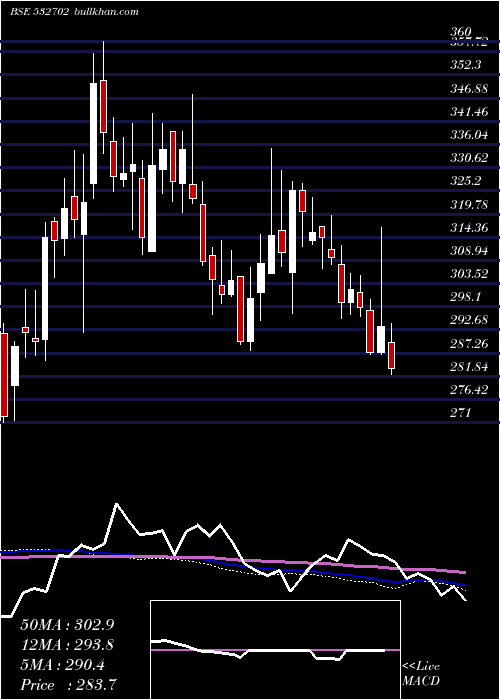Viewport: 500px width, 700px height.
Task: Click the 292.68 price label
Action: (x=469, y=320)
